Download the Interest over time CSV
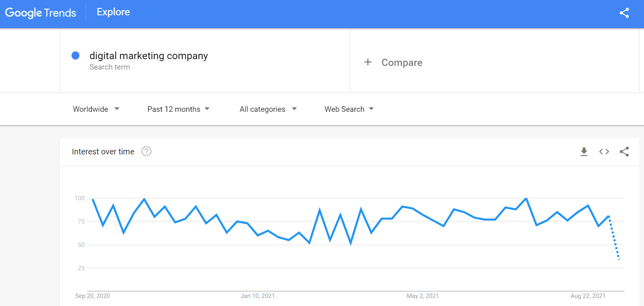Screen dimensions: 644x306 (x=584, y=152)
